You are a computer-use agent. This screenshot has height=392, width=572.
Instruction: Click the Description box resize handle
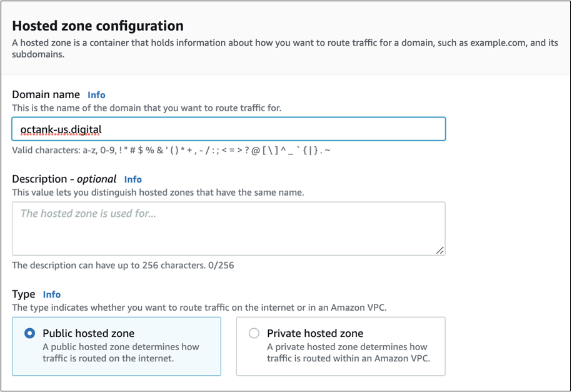[x=440, y=250]
